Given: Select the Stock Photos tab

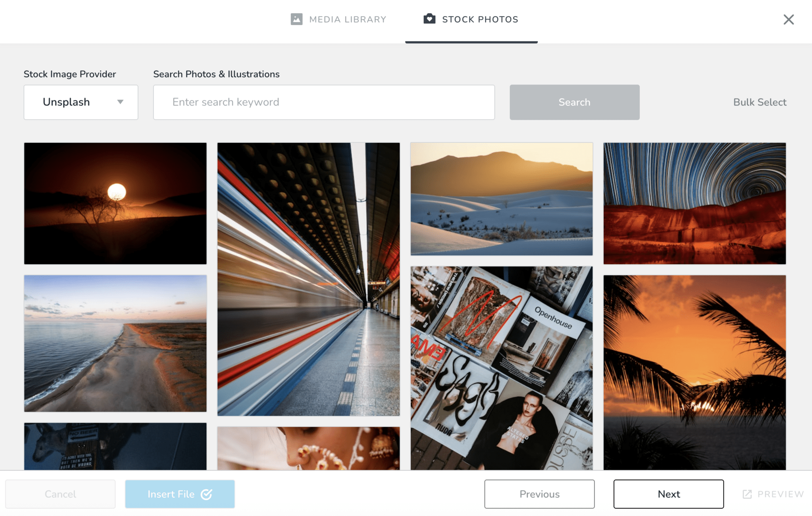Looking at the screenshot, I should [471, 19].
